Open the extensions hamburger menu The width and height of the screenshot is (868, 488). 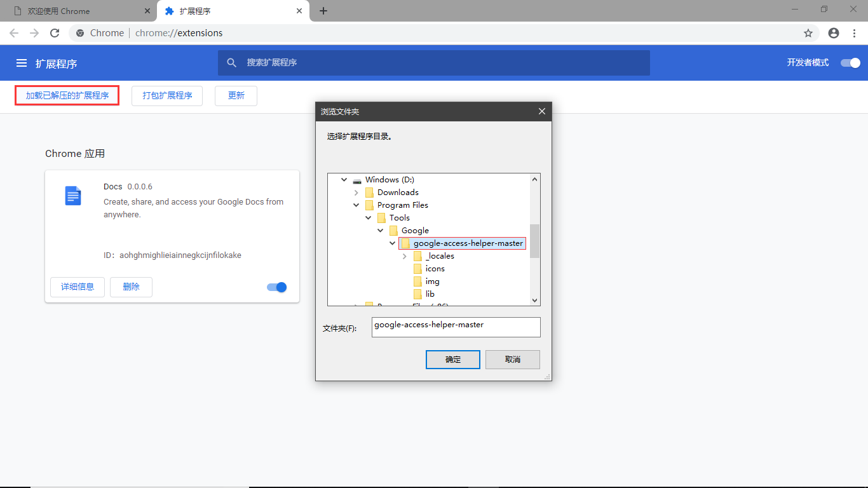pos(22,63)
